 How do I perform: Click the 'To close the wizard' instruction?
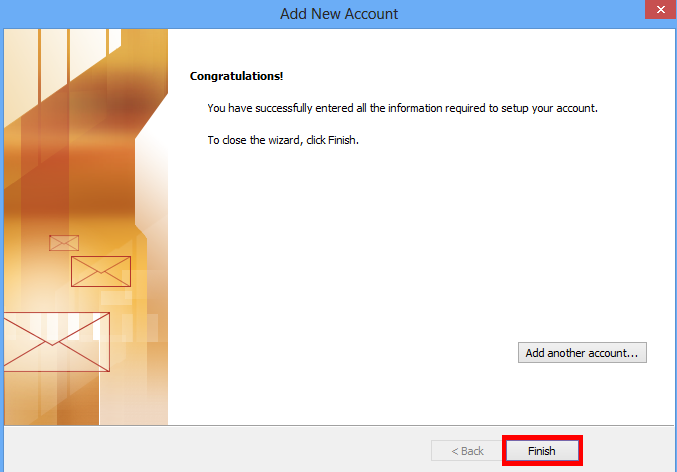pyautogui.click(x=282, y=140)
